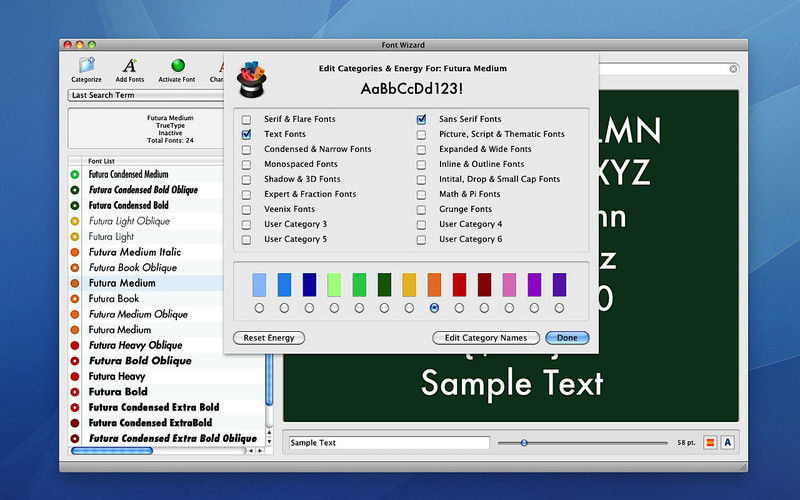Clear the search field with X icon
Viewport: 800px width, 500px height.
click(x=733, y=69)
